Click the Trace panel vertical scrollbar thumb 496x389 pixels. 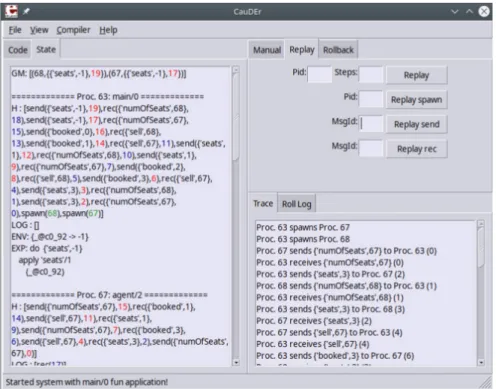coord(481,247)
